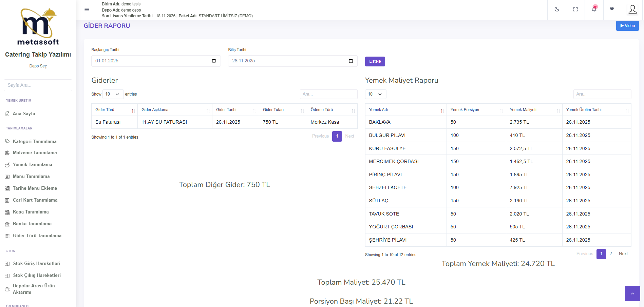Viewport: 644px width, 307px height.
Task: Go to Stok Giriş Hareketleri
Action: [37, 264]
